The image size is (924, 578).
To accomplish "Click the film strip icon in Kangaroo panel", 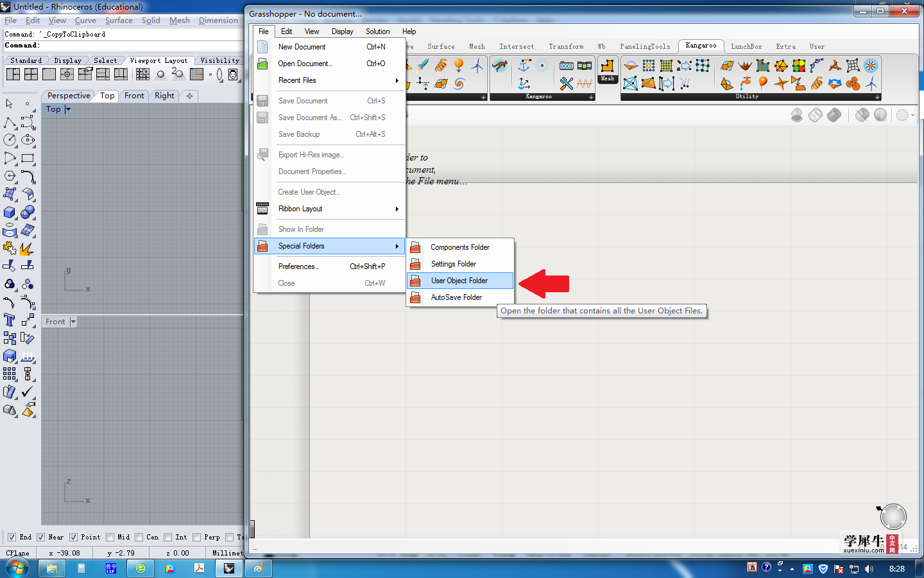I will pos(585,66).
